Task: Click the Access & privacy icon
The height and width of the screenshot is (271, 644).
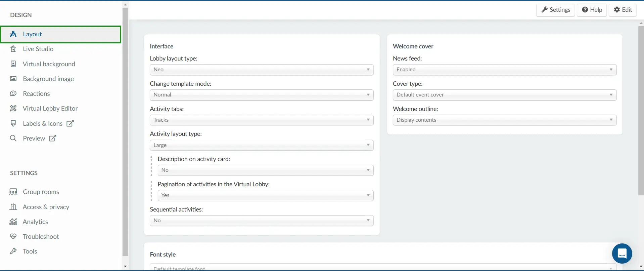Action: point(13,207)
